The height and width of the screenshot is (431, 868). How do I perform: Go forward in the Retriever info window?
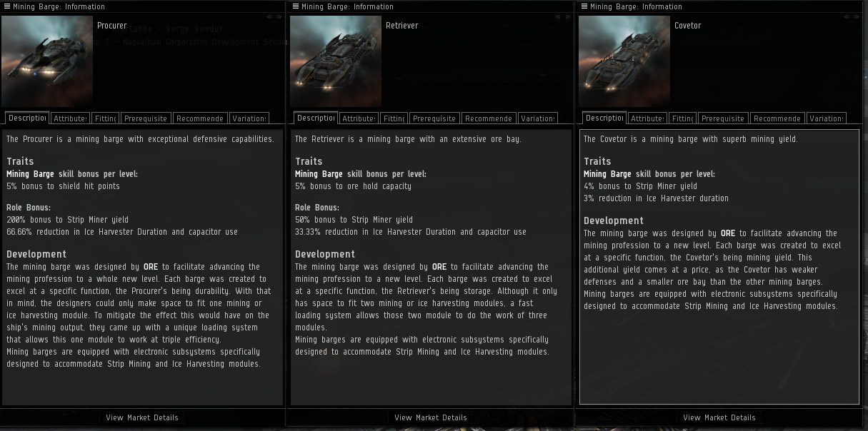tap(567, 16)
